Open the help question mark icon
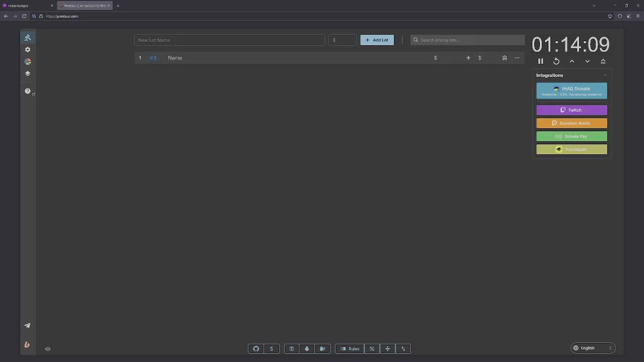644x362 pixels. 28,91
